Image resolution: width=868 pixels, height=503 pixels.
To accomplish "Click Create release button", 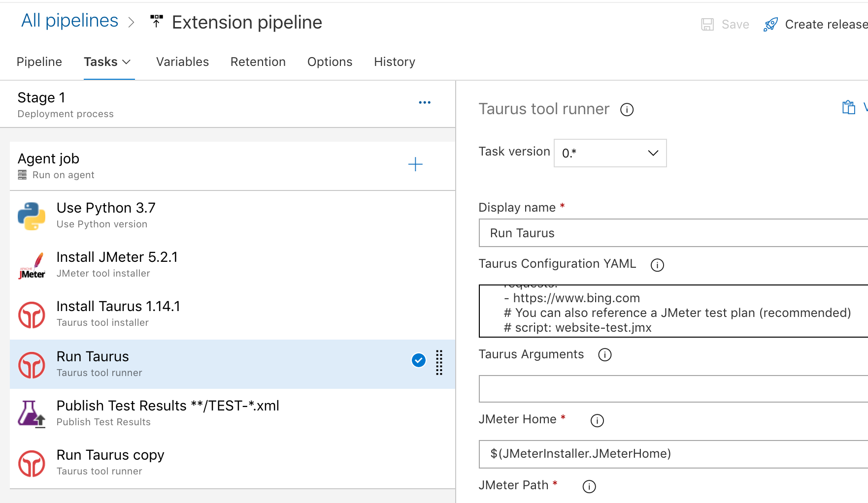I will click(x=816, y=24).
